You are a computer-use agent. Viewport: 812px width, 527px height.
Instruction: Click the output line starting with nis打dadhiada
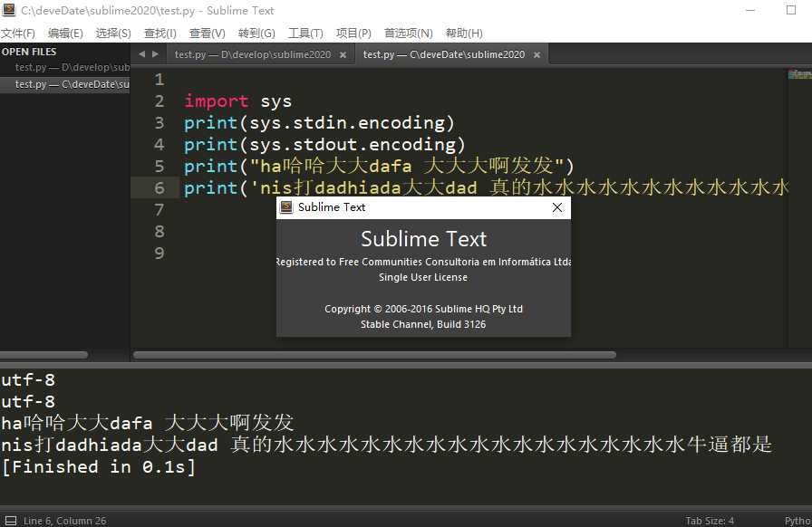pos(386,445)
